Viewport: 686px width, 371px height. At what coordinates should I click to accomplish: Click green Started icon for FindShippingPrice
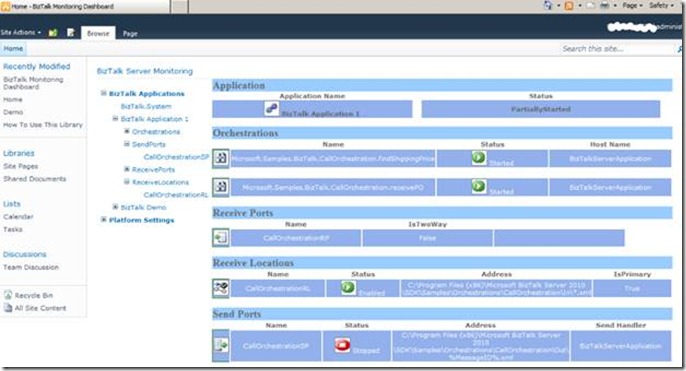tap(478, 157)
